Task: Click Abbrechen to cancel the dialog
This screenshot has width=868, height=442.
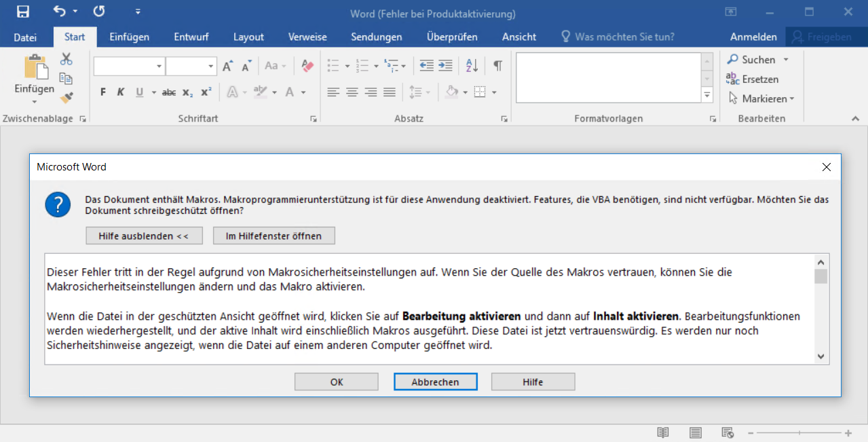Action: [435, 382]
